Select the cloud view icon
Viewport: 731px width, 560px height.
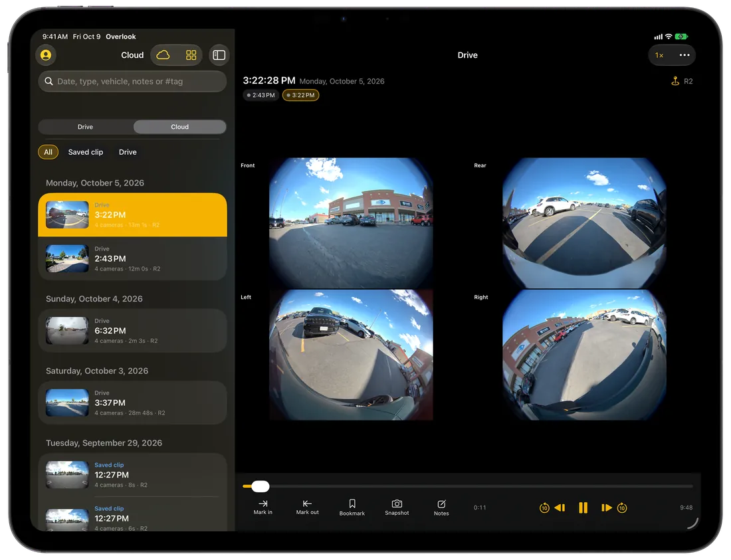(163, 55)
